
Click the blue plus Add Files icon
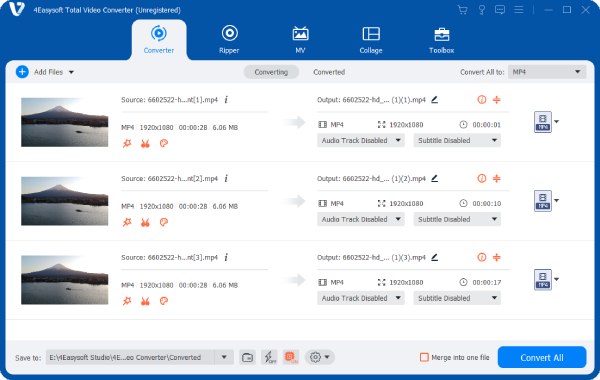(22, 72)
